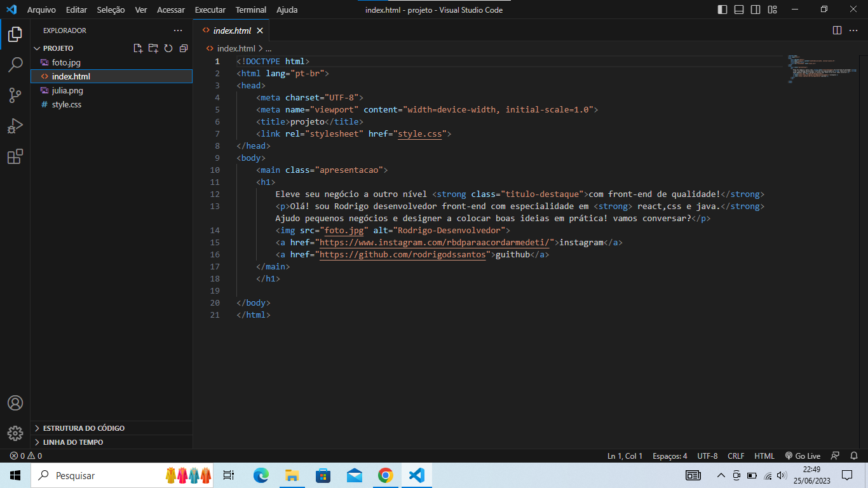
Task: Toggle secondary side bar layout icon
Action: [756, 10]
